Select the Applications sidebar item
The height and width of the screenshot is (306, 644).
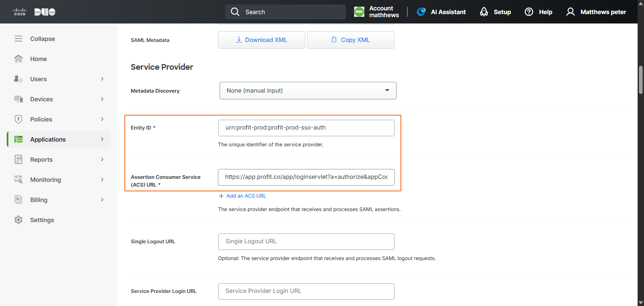tap(59, 139)
